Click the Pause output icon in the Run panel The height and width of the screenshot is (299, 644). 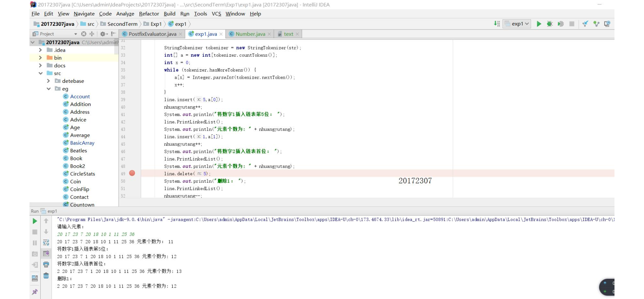[x=35, y=243]
